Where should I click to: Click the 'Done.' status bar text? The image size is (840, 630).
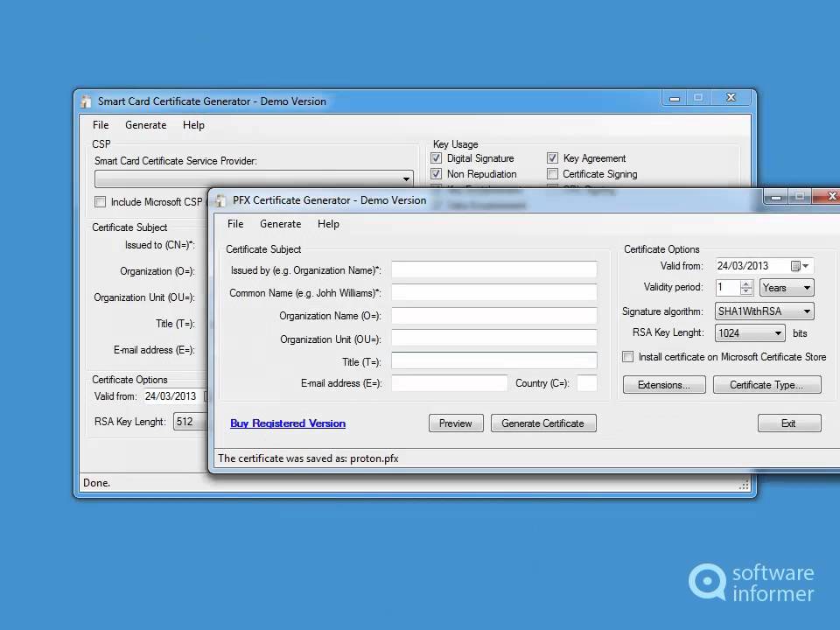[96, 483]
